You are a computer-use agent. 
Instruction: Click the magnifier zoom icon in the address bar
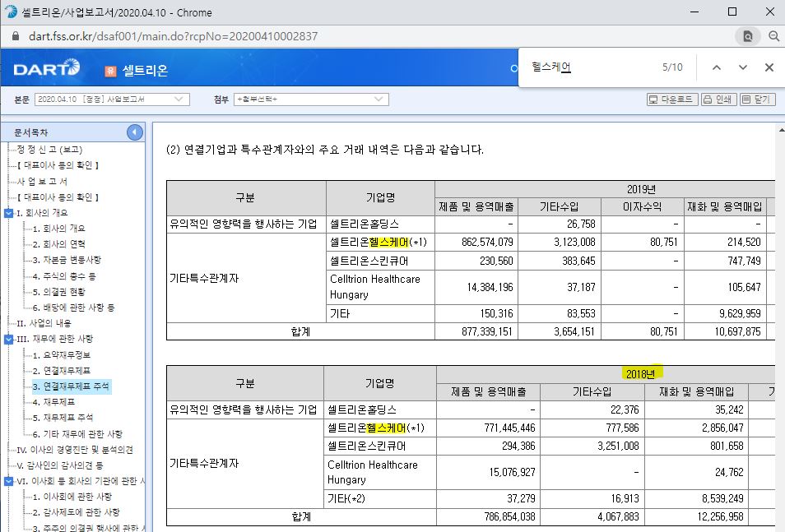click(x=773, y=36)
